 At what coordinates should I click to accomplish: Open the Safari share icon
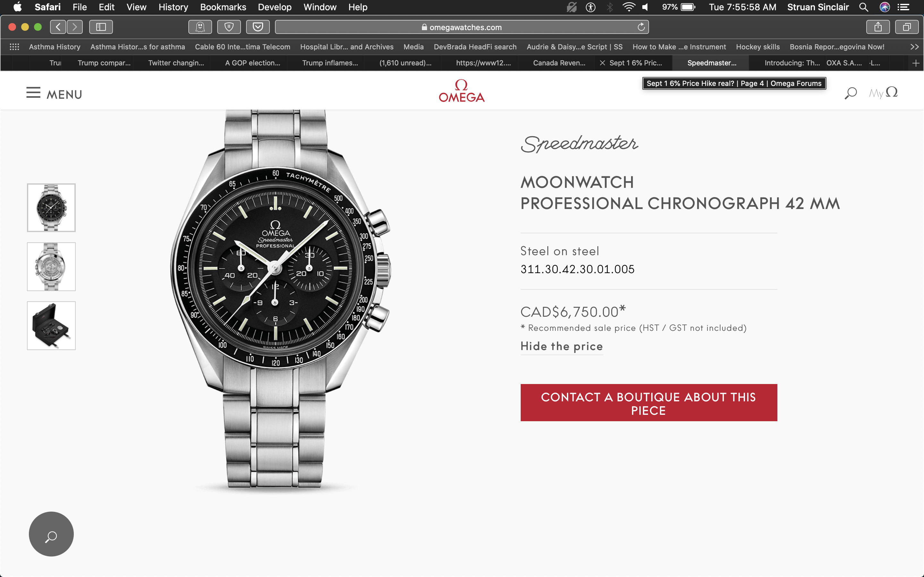pyautogui.click(x=878, y=27)
